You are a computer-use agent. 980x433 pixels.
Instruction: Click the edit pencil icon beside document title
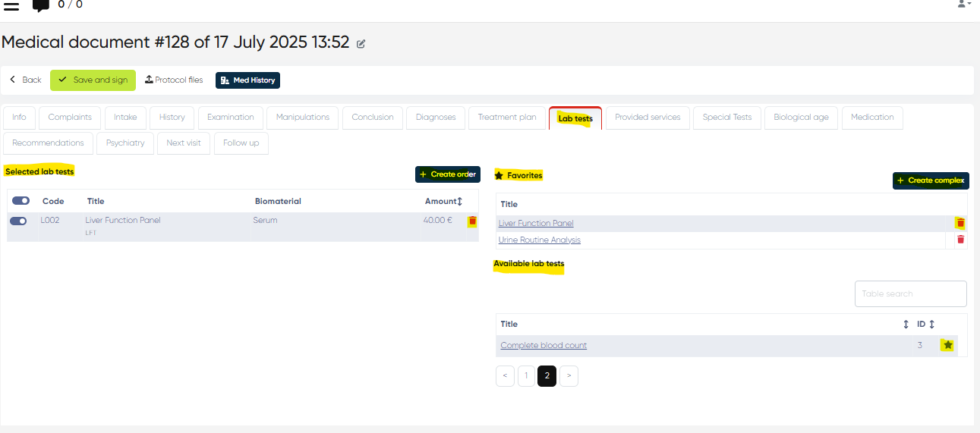(361, 44)
